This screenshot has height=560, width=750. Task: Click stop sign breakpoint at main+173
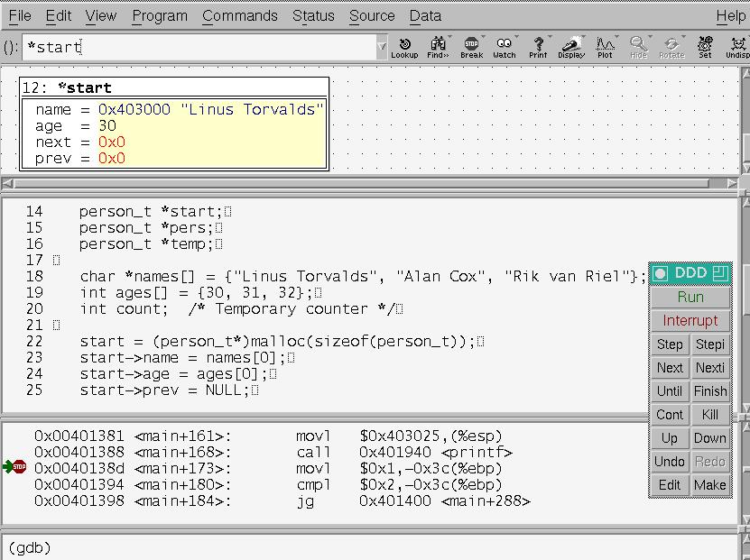[x=20, y=467]
